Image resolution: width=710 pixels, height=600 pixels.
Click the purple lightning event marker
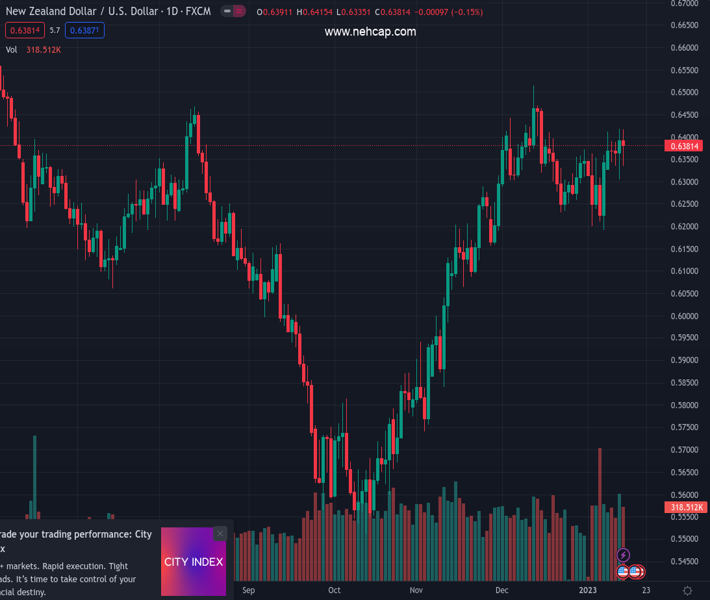[623, 555]
